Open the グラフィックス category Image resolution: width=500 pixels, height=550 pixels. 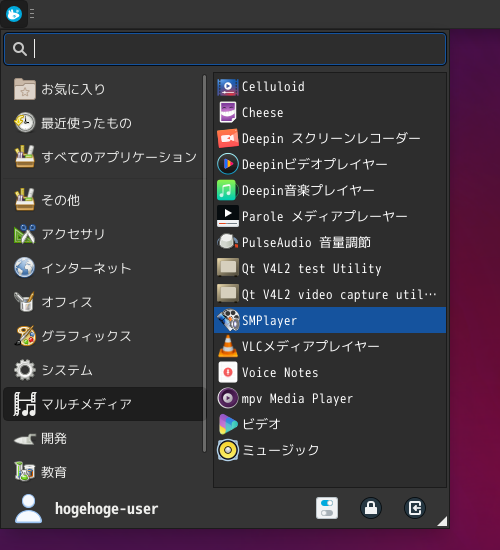[x=104, y=336]
